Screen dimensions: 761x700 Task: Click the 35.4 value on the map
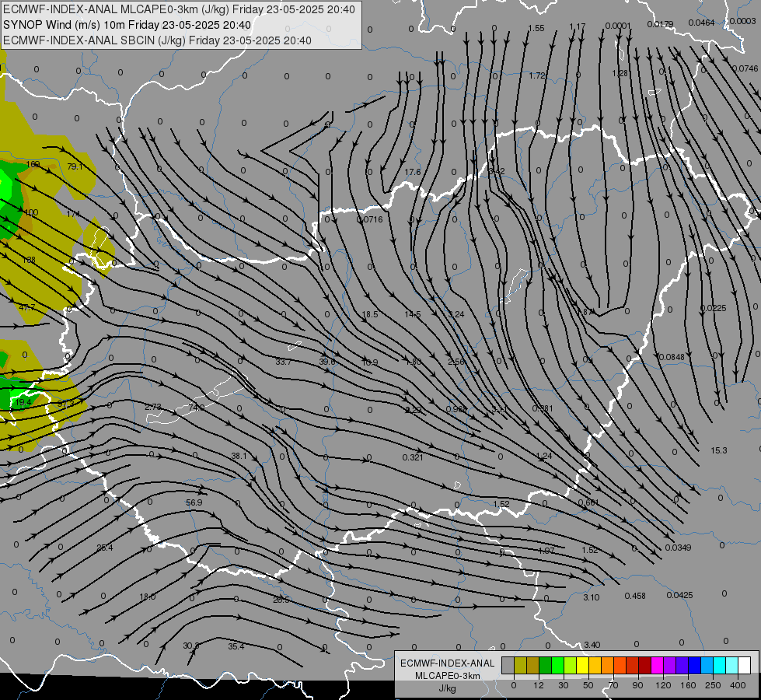point(236,646)
